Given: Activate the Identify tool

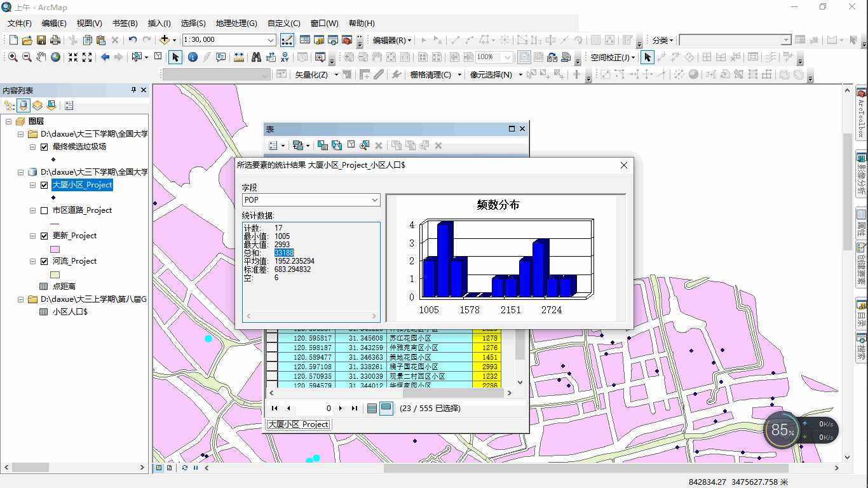Looking at the screenshot, I should (192, 57).
